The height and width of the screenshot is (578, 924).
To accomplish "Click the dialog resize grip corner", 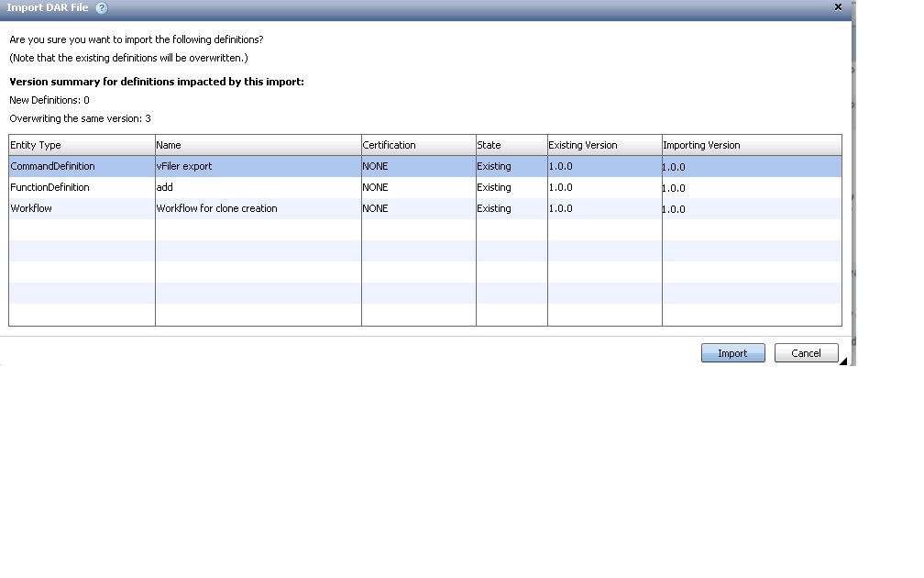I will (842, 361).
